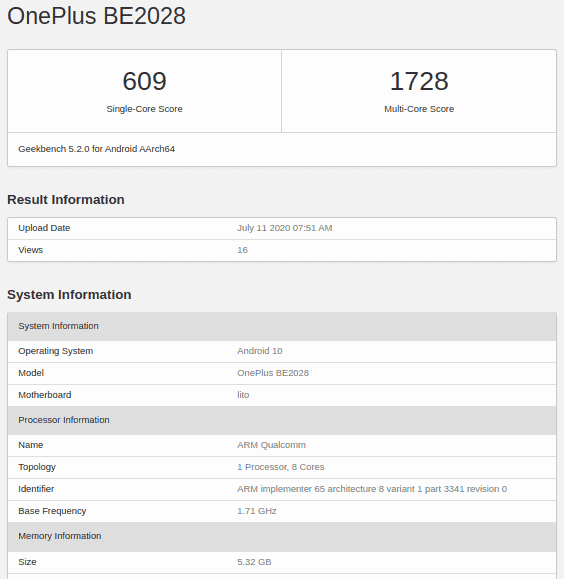
Task: Click the Operating System row label
Action: pyautogui.click(x=56, y=351)
